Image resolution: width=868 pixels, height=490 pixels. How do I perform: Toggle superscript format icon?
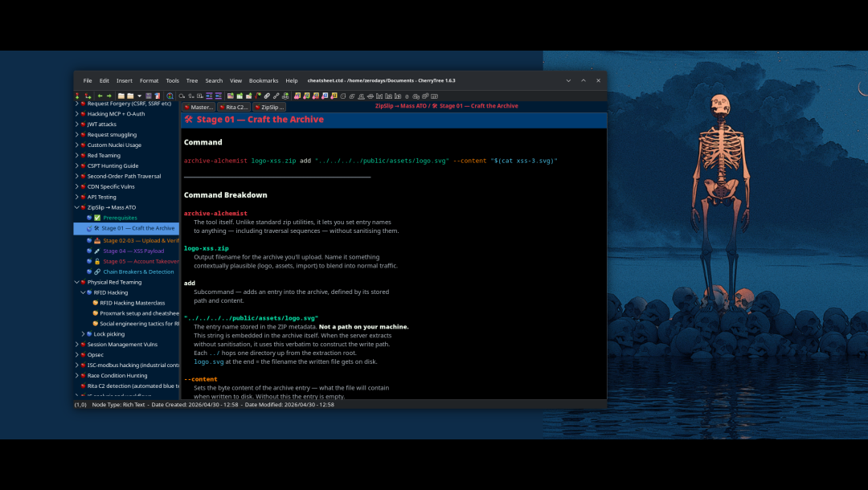click(x=425, y=96)
